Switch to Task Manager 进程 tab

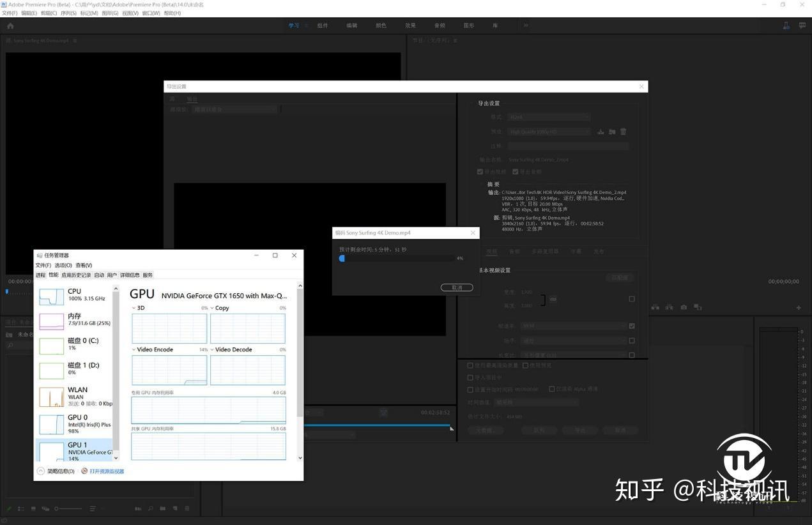[x=40, y=275]
